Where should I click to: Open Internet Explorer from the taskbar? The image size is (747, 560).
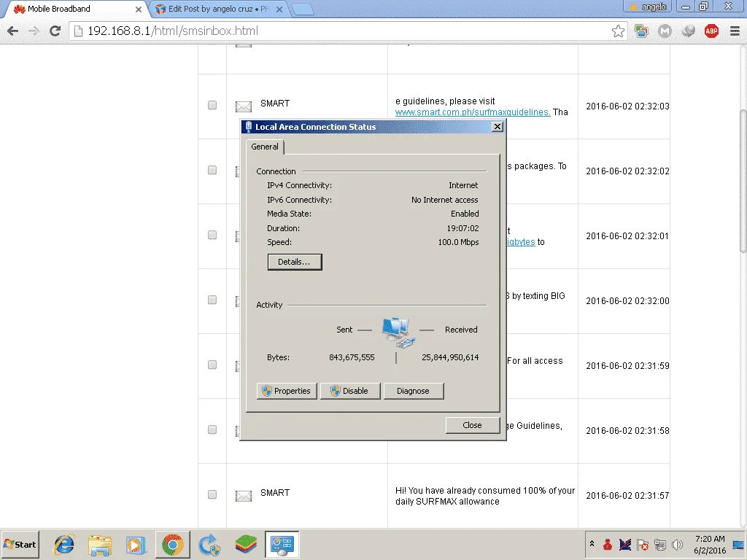(64, 544)
